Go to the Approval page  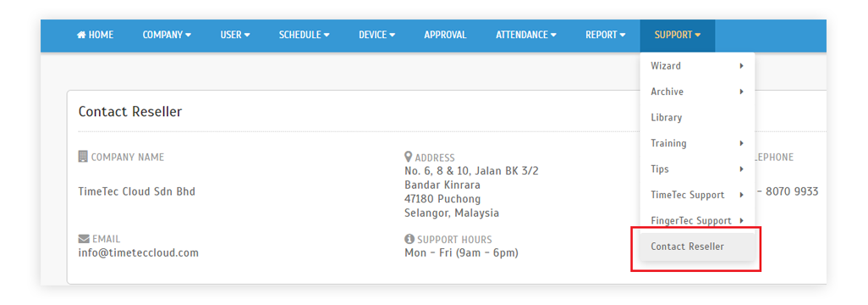pyautogui.click(x=445, y=35)
